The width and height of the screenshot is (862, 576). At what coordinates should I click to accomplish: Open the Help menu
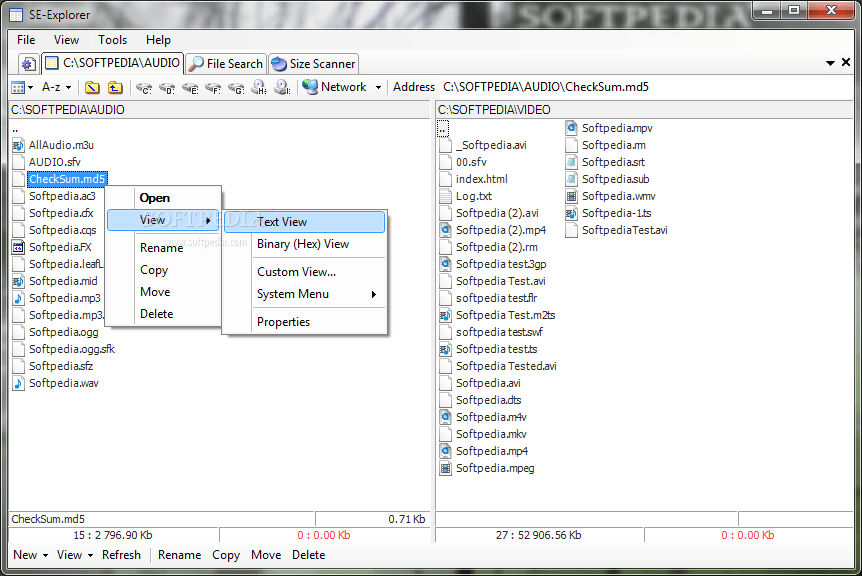point(158,40)
